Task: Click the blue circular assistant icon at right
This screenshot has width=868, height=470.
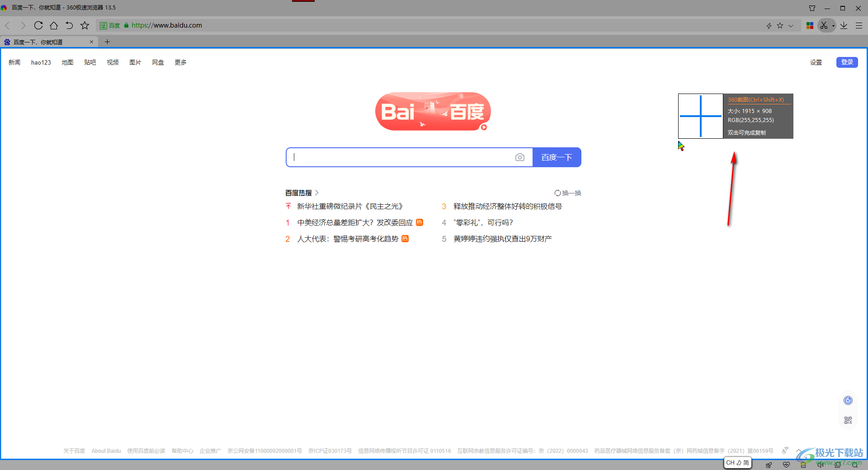Action: click(x=848, y=400)
